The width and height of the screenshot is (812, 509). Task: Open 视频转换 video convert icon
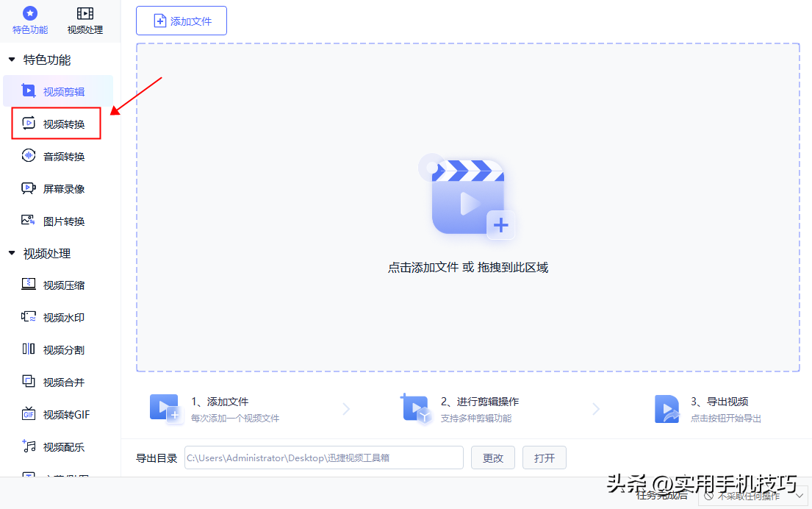pyautogui.click(x=29, y=124)
